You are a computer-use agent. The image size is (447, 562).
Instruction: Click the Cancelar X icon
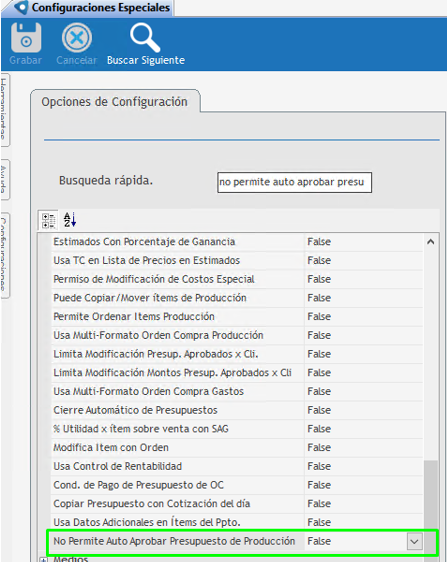(77, 38)
